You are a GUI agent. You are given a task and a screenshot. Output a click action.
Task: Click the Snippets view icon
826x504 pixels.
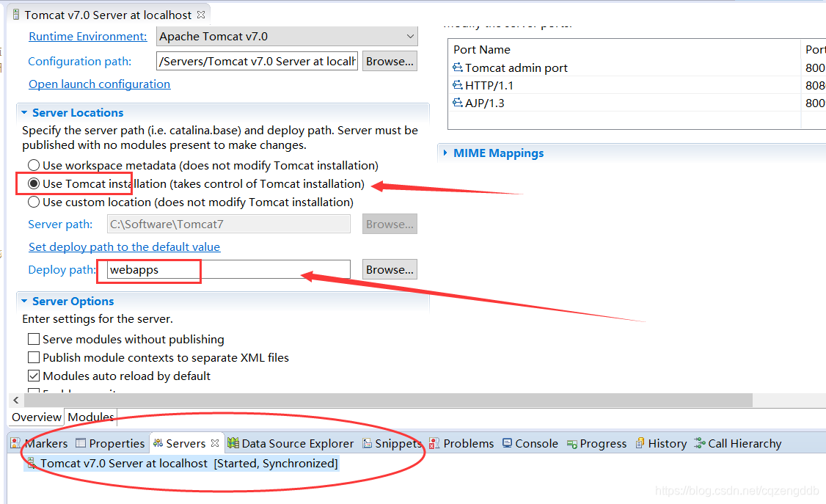(368, 443)
